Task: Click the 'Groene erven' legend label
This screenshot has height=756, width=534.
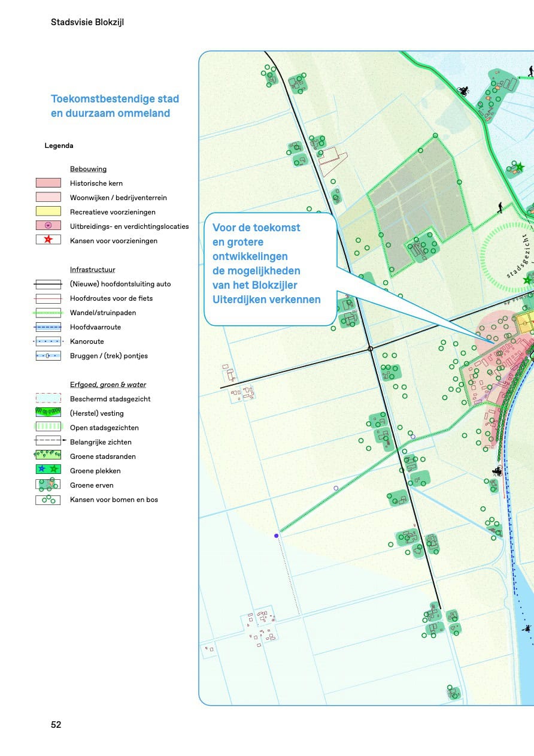Action: tap(92, 485)
